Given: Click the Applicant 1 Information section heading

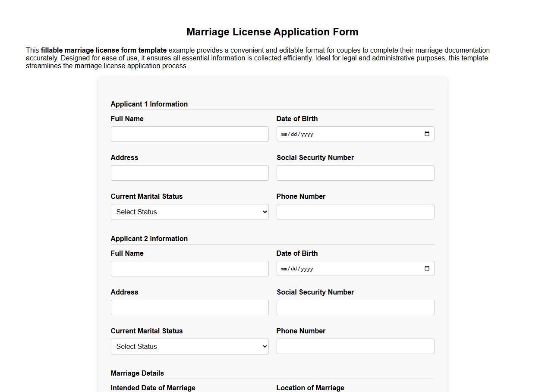Looking at the screenshot, I should pos(149,104).
